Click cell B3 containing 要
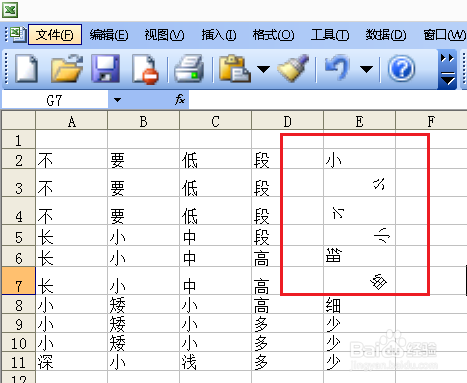Screen dimensions: 467x383 point(144,183)
